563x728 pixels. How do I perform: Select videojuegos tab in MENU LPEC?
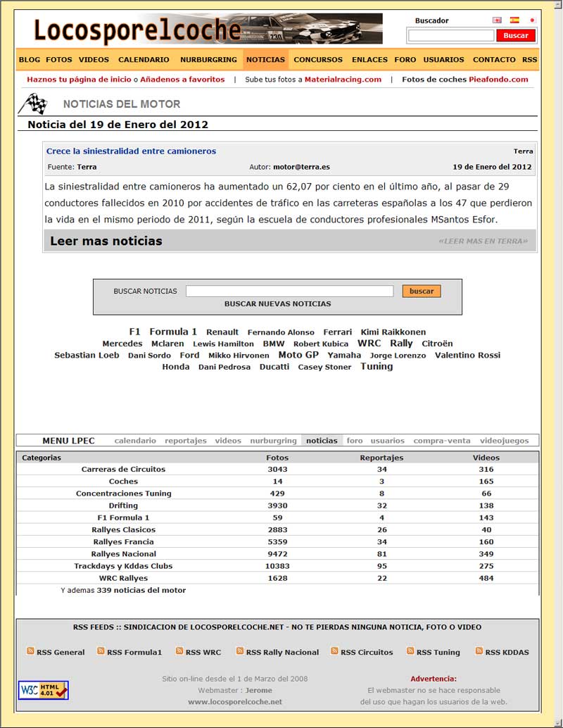(x=504, y=441)
